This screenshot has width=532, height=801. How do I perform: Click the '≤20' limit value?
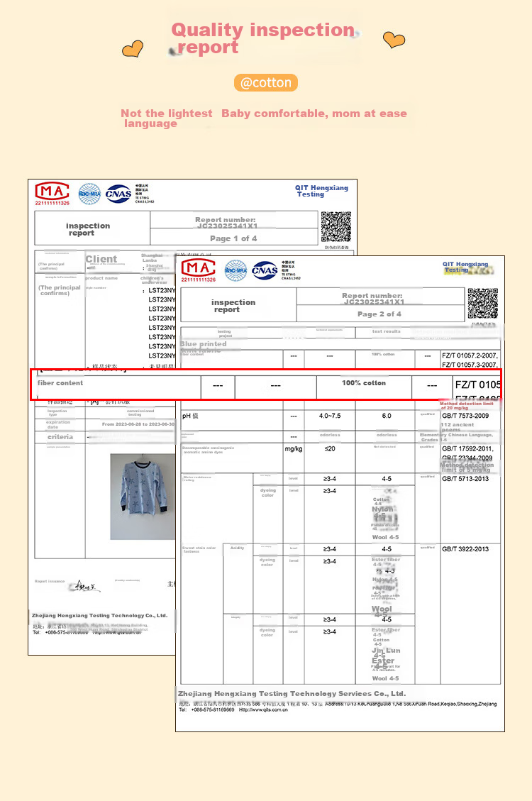coord(330,448)
